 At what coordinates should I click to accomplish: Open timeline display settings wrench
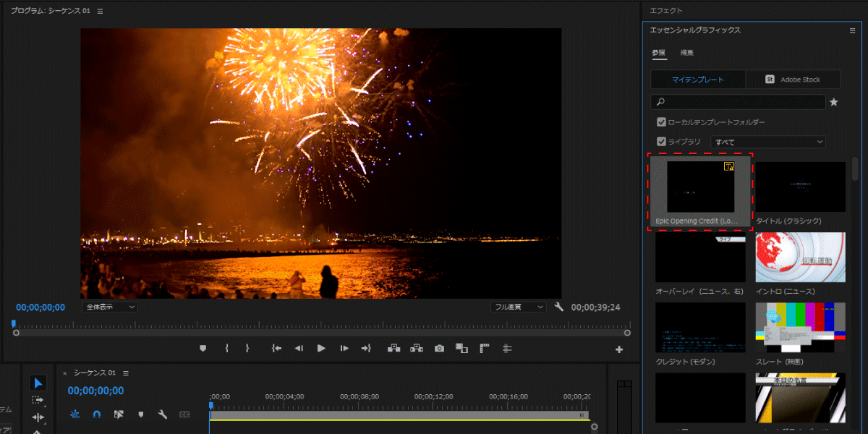point(163,414)
